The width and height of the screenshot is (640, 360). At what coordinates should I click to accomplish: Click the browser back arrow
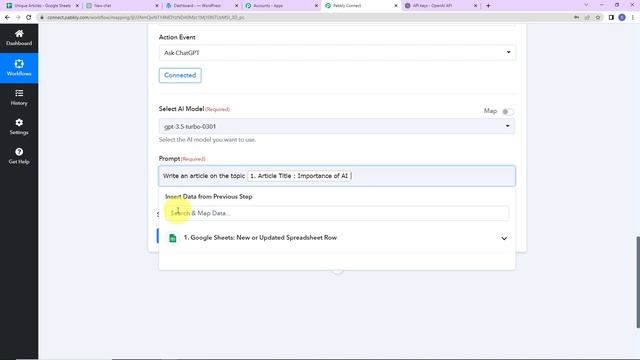click(7, 18)
